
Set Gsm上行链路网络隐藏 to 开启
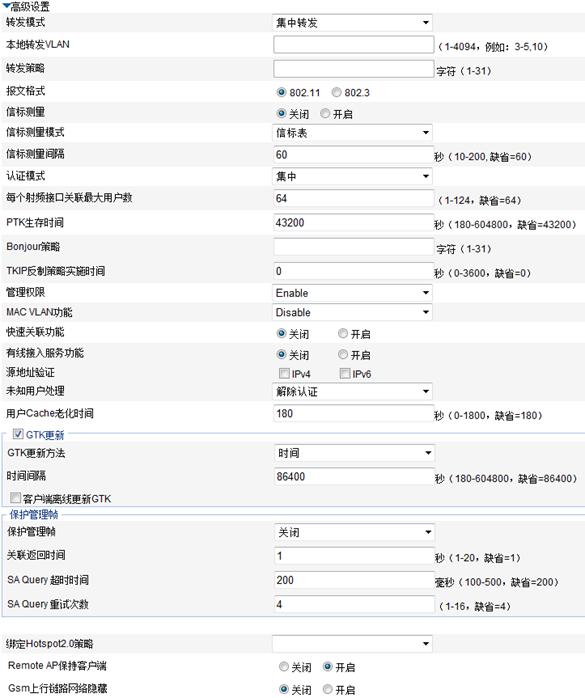(328, 689)
